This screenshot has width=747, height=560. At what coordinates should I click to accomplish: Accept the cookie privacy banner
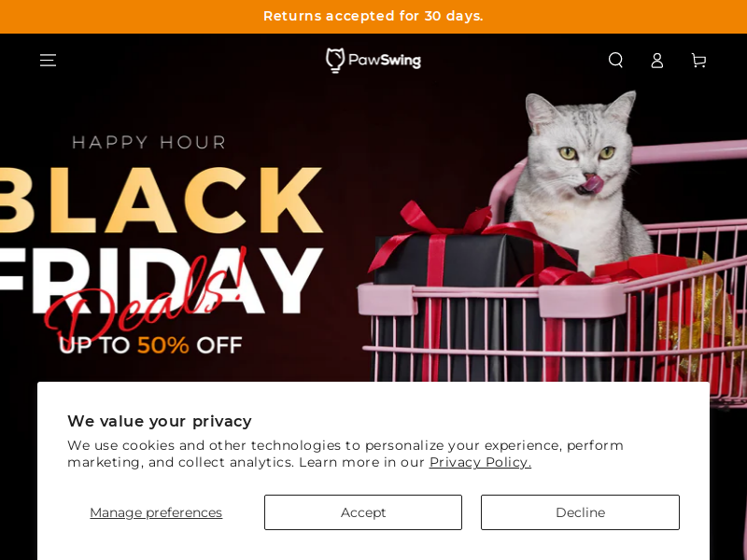[363, 512]
